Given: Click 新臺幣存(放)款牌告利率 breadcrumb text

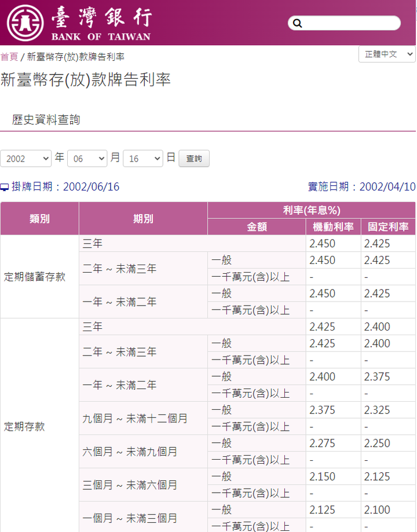Looking at the screenshot, I should click(x=76, y=57).
